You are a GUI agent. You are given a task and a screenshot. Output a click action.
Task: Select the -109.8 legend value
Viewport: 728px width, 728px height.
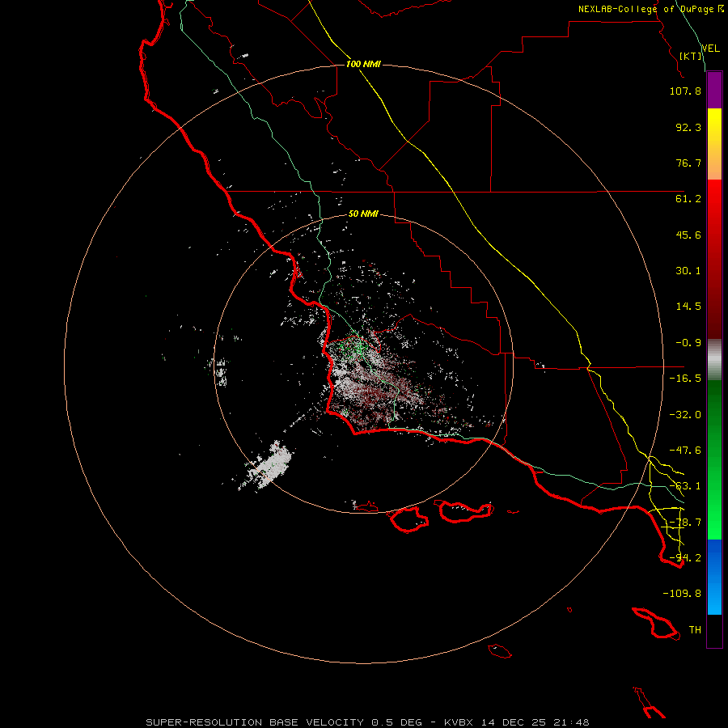(x=682, y=594)
